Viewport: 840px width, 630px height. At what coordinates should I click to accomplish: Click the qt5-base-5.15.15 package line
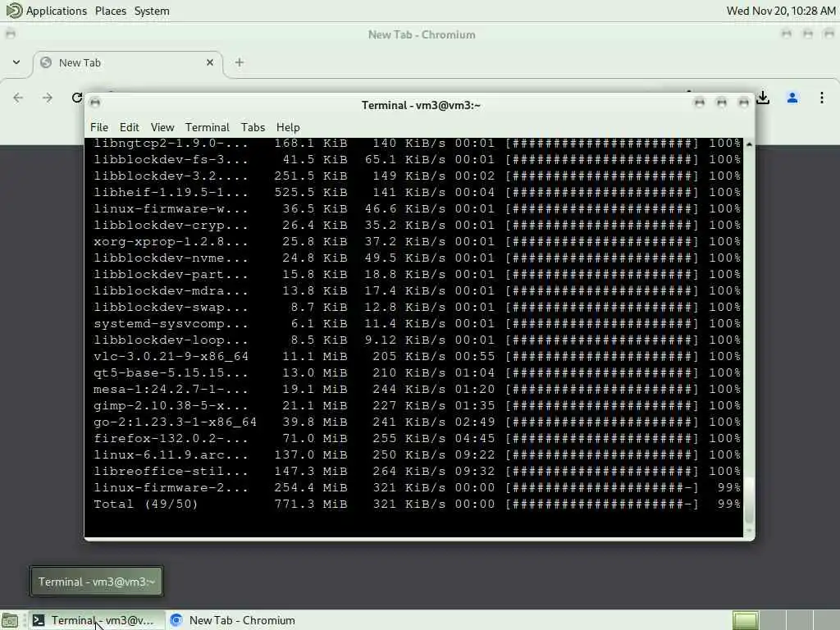point(417,373)
